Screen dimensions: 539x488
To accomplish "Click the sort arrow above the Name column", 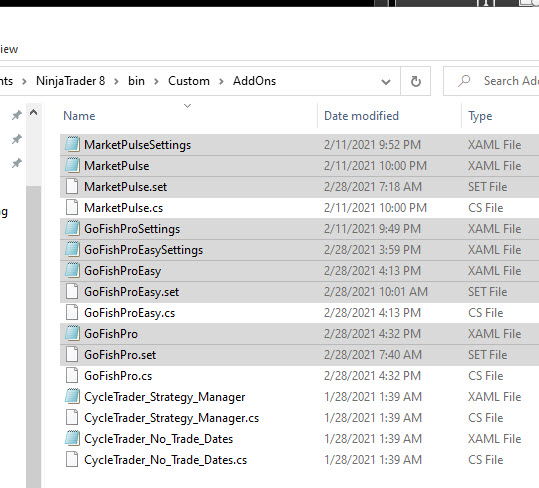I will click(x=187, y=106).
